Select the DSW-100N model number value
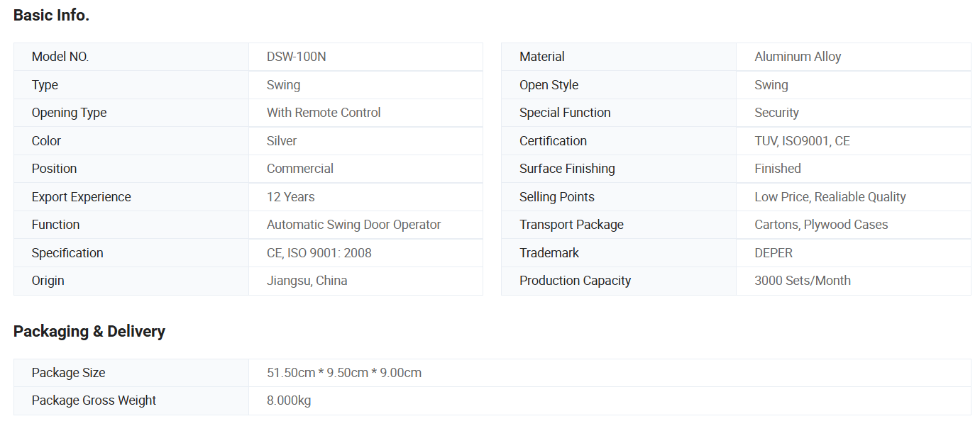Viewport: 980px width, 426px height. [296, 57]
